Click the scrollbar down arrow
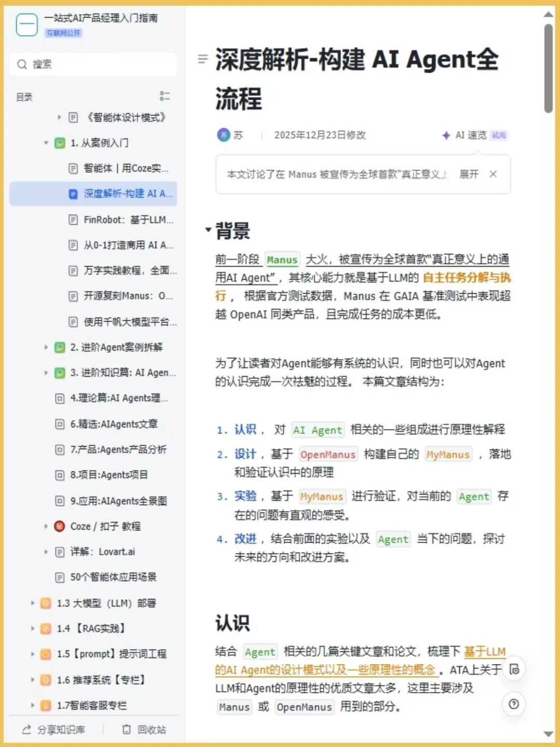Screen dimensions: 560x747 [548, 734]
